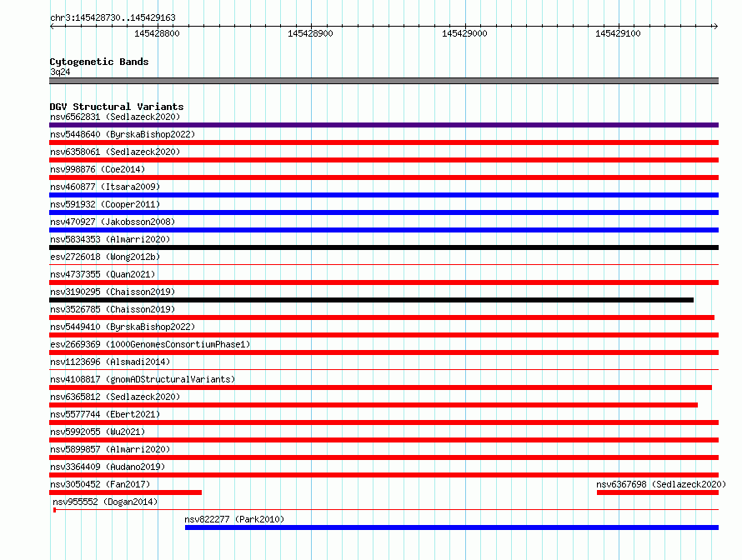The width and height of the screenshot is (742, 560).
Task: Open nsv6365812 (Sedlazeck2020) variant
Action: pyautogui.click(x=115, y=397)
